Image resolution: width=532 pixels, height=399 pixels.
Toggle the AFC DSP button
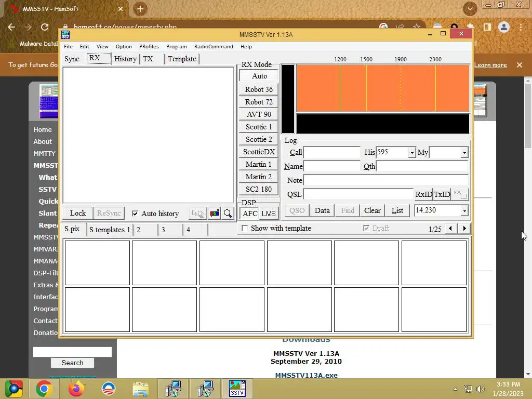point(250,214)
